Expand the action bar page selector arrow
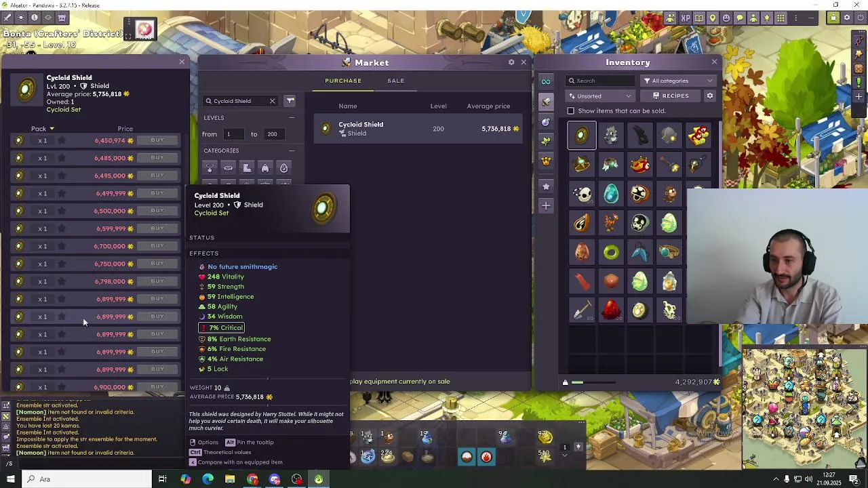Screen dimensions: 868x488 click(564, 455)
